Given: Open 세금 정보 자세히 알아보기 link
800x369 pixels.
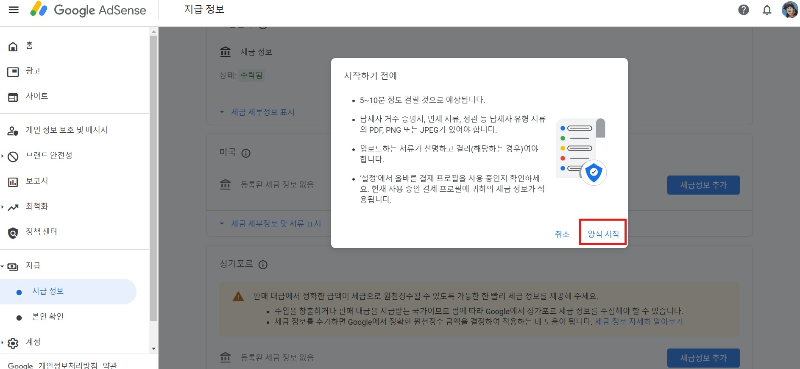Looking at the screenshot, I should click(x=639, y=322).
